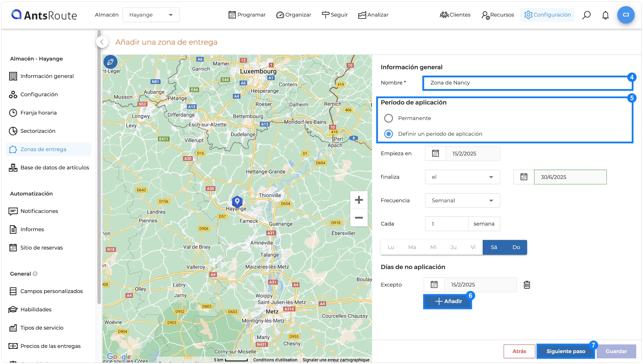Toggle the Mi weekday

point(433,247)
